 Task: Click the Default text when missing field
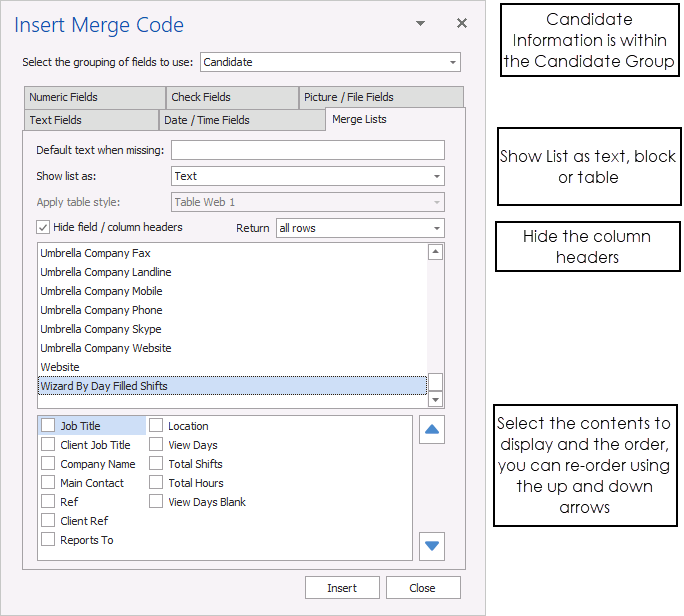[307, 150]
